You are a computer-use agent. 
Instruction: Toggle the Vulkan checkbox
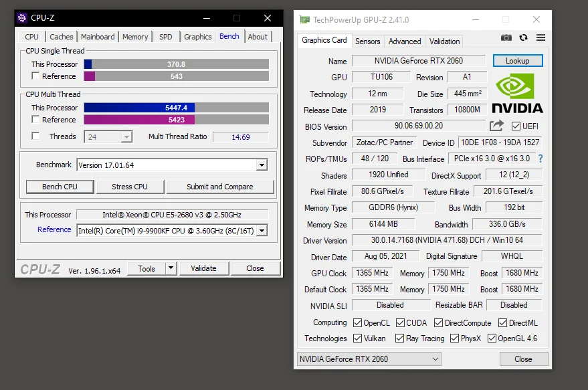pos(357,338)
